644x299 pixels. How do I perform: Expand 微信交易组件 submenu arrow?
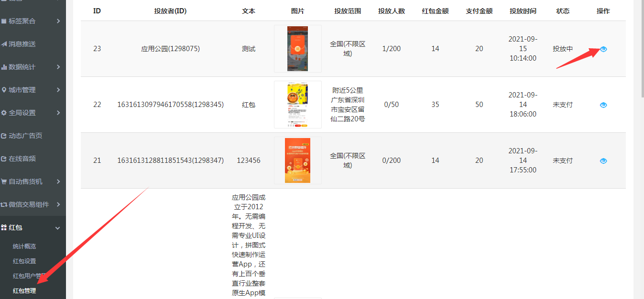click(x=58, y=204)
